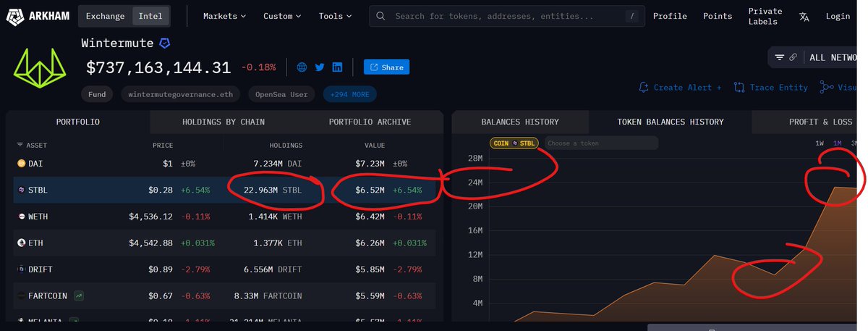Open Private Labels
Screen dimensions: 868x331
pyautogui.click(x=765, y=16)
